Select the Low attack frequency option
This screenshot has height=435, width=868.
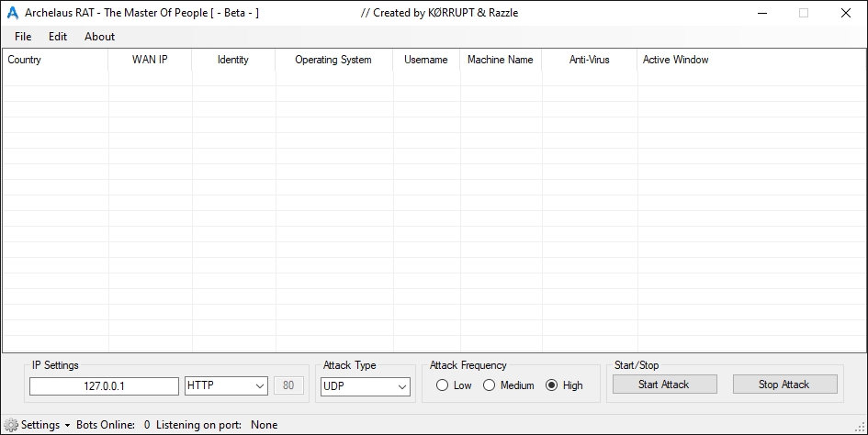[x=443, y=385]
